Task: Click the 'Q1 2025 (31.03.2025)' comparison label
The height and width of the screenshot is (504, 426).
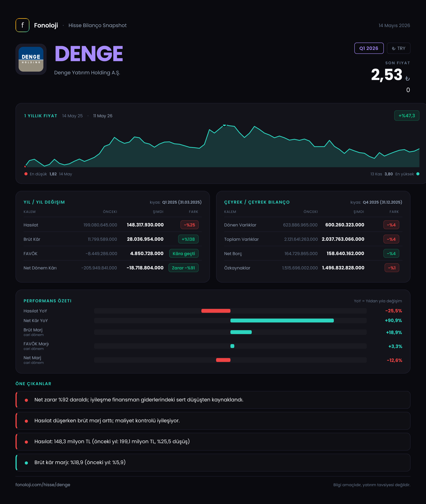Action: tap(182, 202)
